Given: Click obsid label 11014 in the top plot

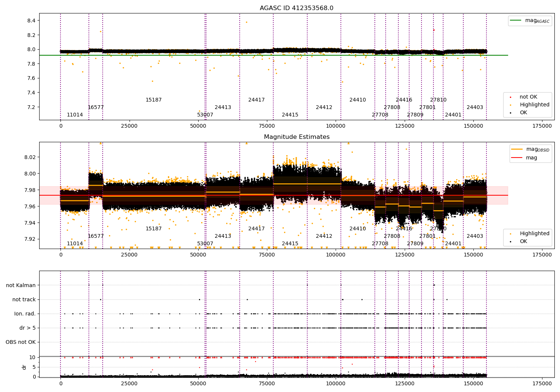Looking at the screenshot, I should pos(75,115).
